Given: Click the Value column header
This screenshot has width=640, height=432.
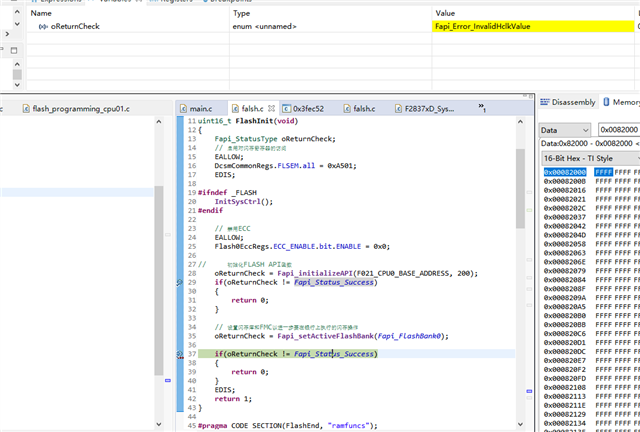Looking at the screenshot, I should 446,13.
